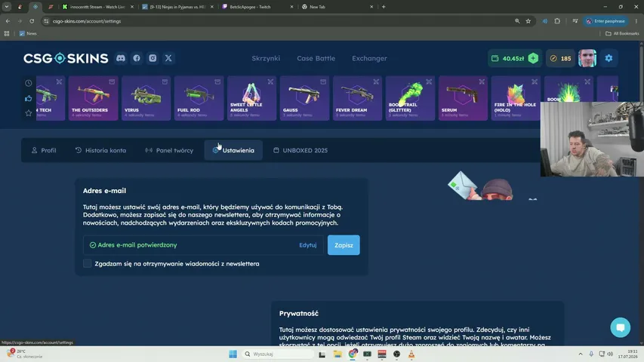Go to Skrzynki page
This screenshot has width=644, height=362.
(266, 58)
